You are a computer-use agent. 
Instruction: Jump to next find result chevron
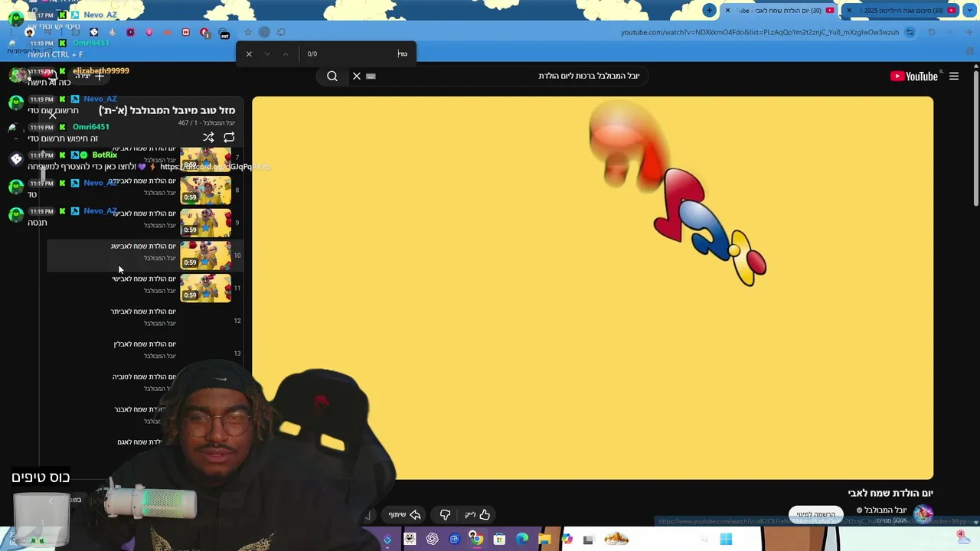(267, 54)
